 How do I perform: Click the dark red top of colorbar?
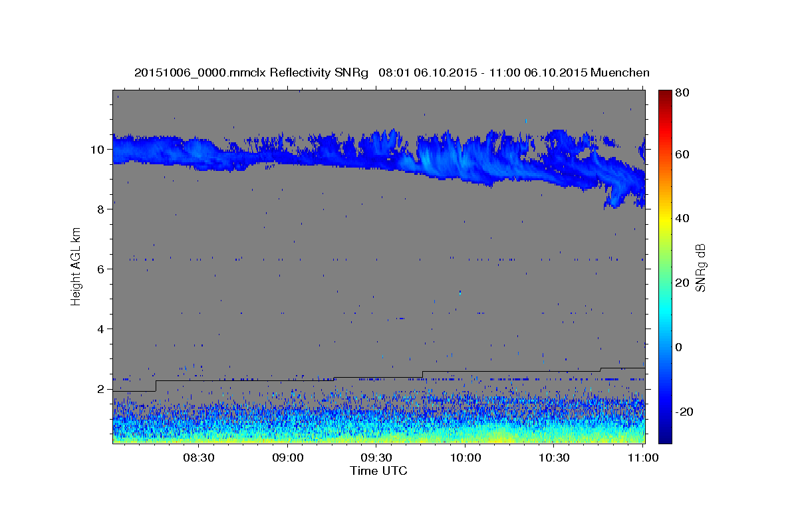(664, 94)
